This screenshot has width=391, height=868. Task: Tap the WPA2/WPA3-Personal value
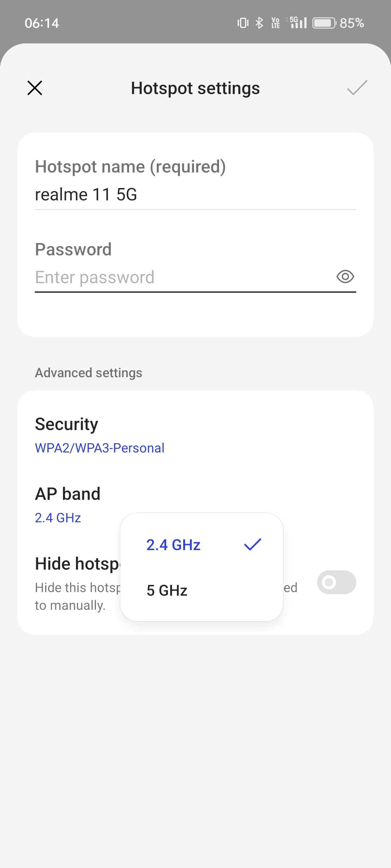point(100,448)
